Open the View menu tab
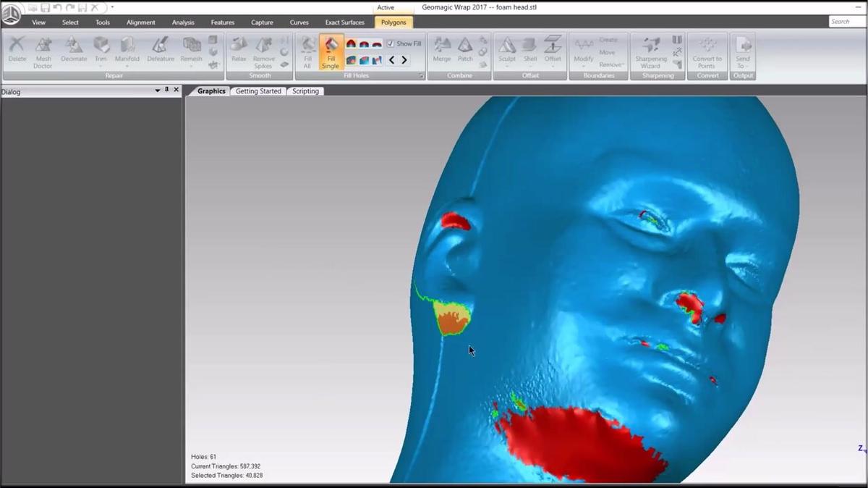This screenshot has width=868, height=488. [39, 22]
